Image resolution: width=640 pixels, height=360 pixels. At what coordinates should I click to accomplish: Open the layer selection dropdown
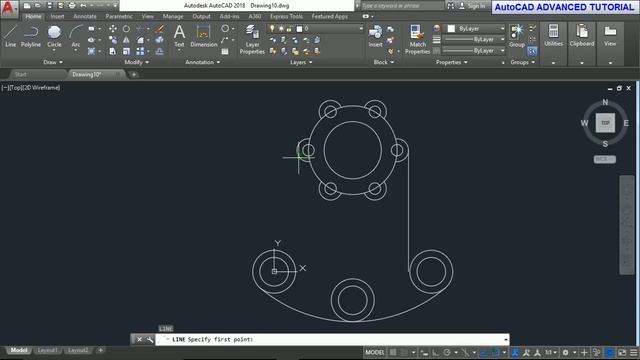click(x=315, y=29)
